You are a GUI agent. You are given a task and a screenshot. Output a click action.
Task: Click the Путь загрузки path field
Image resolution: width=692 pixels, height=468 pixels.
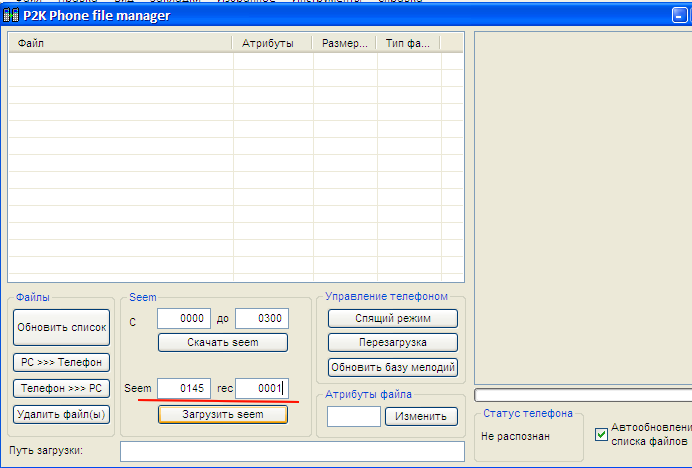pyautogui.click(x=292, y=452)
